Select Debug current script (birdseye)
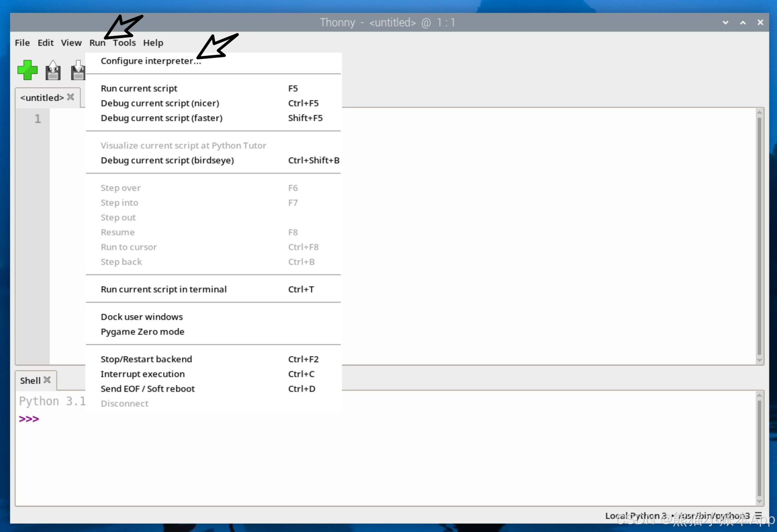This screenshot has width=777, height=532. pos(213,160)
